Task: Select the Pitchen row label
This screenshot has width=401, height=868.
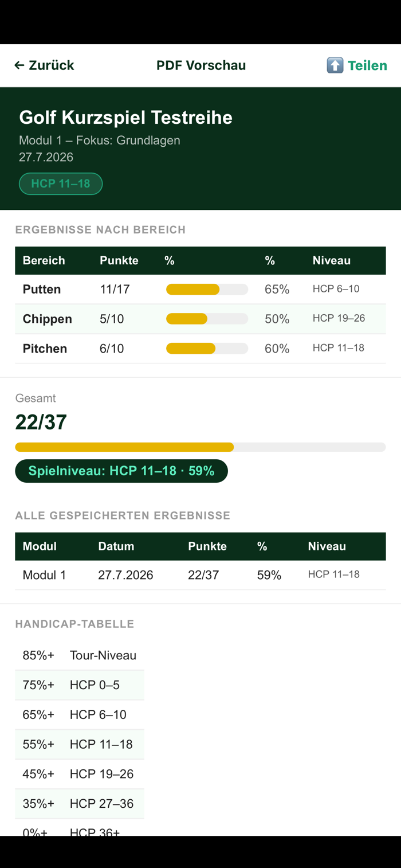Action: click(45, 349)
